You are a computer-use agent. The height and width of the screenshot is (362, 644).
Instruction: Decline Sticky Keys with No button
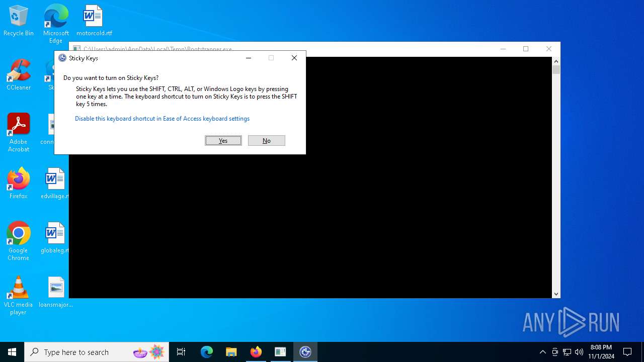pos(267,141)
